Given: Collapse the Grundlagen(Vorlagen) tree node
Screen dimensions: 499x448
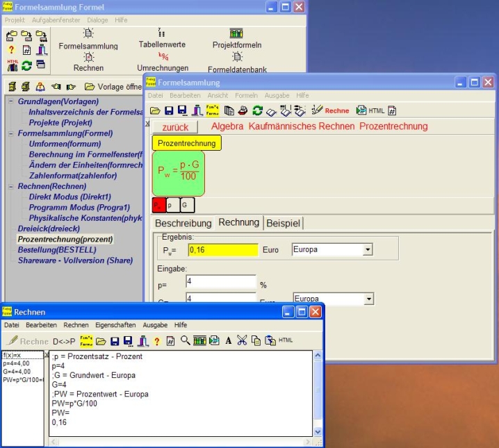Looking at the screenshot, I should [11, 101].
